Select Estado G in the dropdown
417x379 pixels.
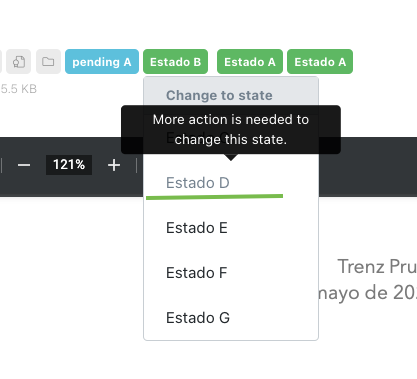[x=198, y=318]
